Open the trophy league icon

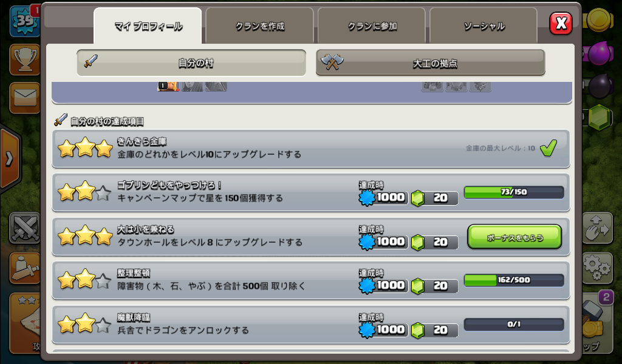pyautogui.click(x=24, y=60)
